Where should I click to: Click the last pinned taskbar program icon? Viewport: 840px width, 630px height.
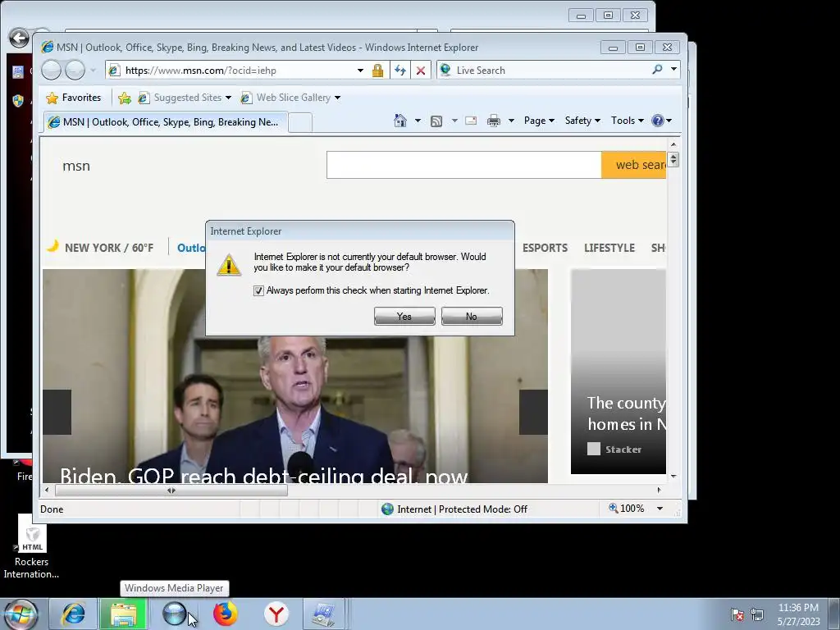pyautogui.click(x=323, y=614)
